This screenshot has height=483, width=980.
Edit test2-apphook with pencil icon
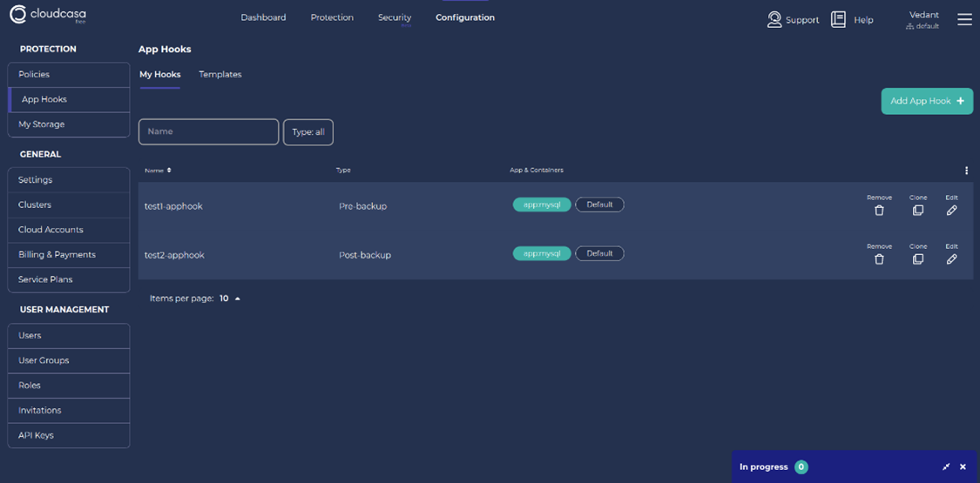point(952,259)
